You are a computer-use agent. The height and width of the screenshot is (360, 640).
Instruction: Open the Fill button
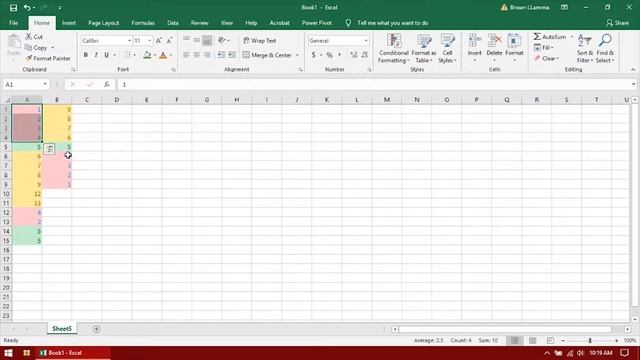pos(543,48)
